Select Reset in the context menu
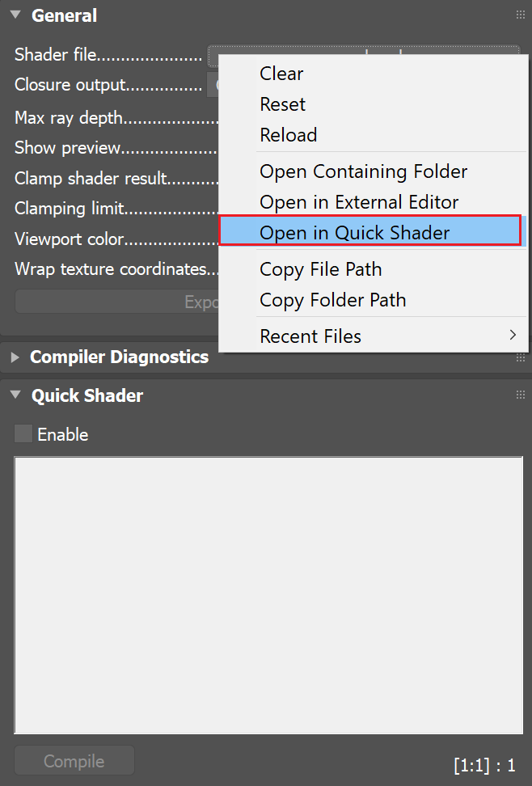Image resolution: width=532 pixels, height=786 pixels. click(282, 104)
